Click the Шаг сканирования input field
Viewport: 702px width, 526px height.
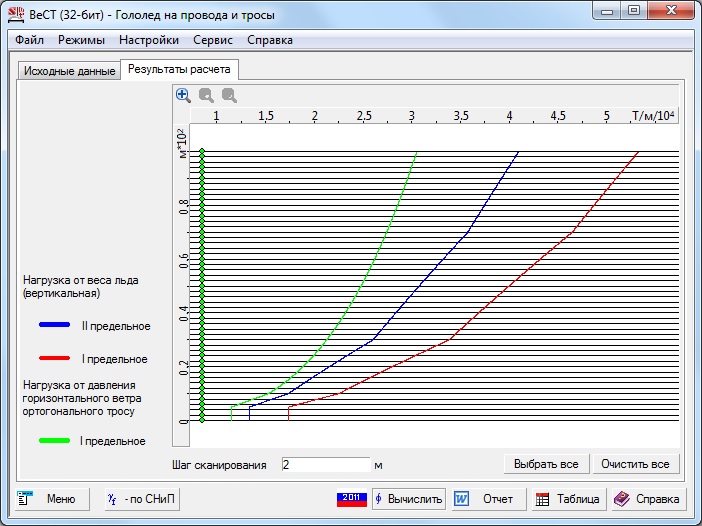(324, 465)
